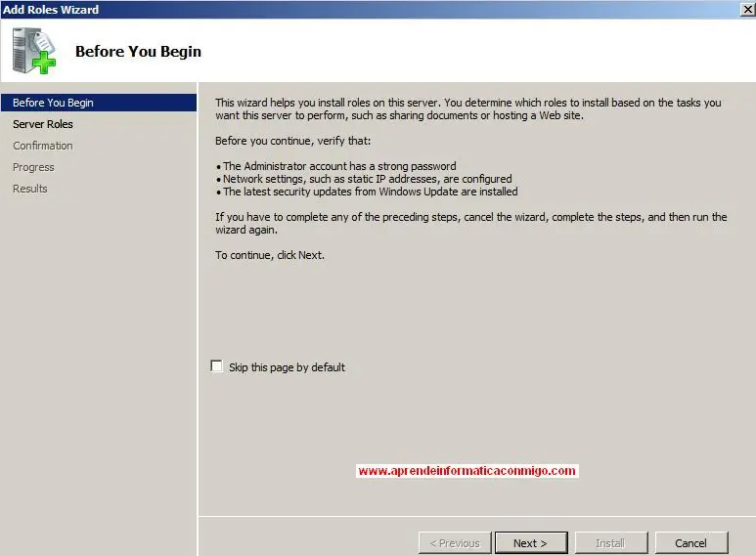Viewport: 756px width, 556px height.
Task: Click the Administrator strong password bullet
Action: [336, 166]
